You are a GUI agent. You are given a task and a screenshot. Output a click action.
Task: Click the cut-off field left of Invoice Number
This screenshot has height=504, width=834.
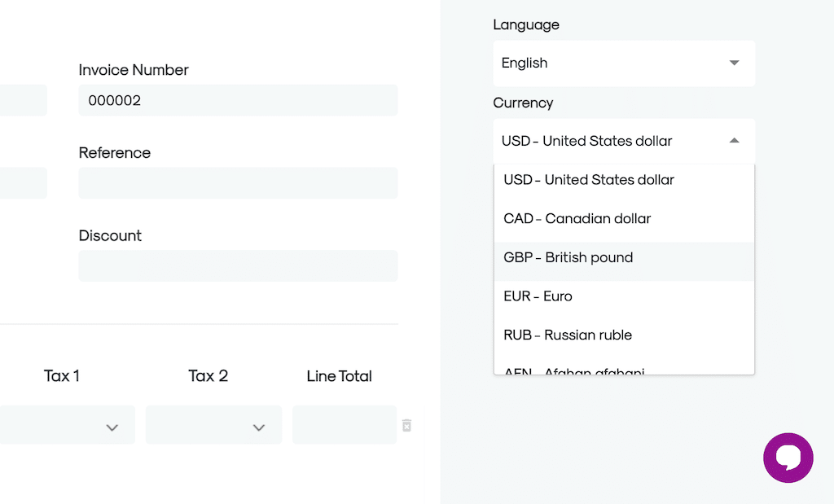(23, 100)
